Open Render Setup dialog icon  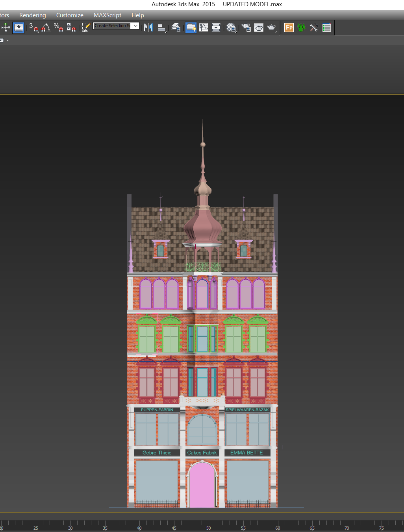click(246, 28)
